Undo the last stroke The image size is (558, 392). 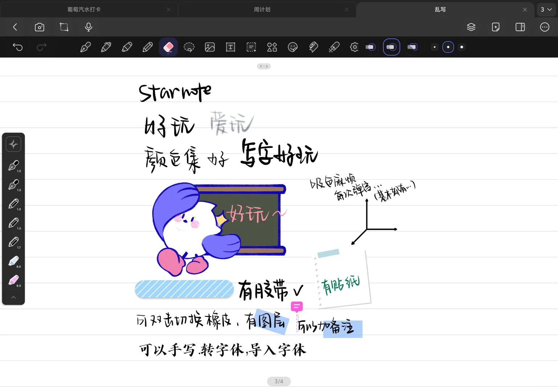pyautogui.click(x=18, y=47)
